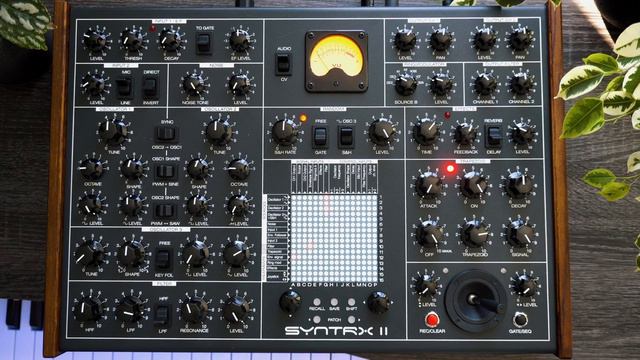Adjust the Oscillator 3 TUNE knob
The image size is (640, 360).
click(91, 254)
